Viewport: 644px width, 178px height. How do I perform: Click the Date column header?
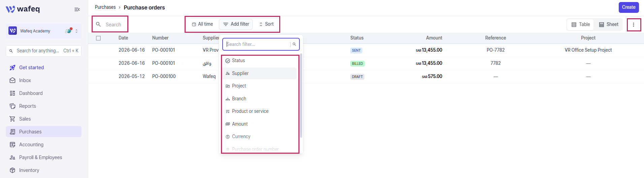(123, 38)
